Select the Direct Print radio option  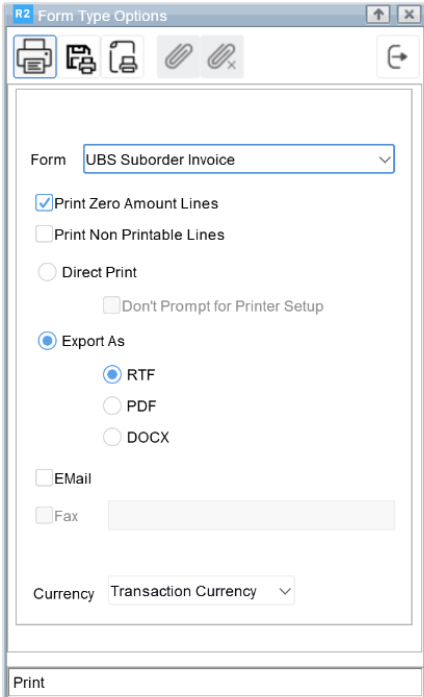pos(47,272)
